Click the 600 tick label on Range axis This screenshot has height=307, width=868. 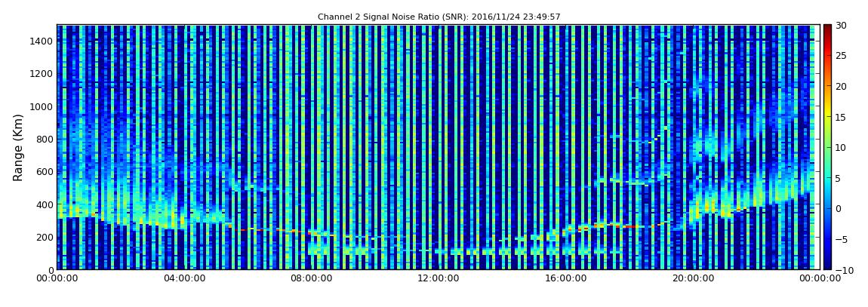pos(45,171)
